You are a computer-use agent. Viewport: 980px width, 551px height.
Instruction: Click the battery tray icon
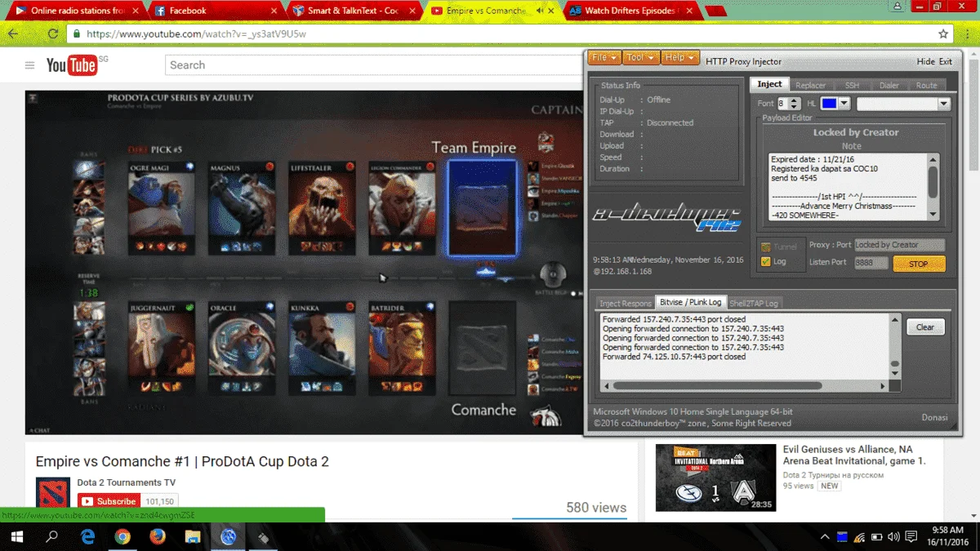click(878, 536)
